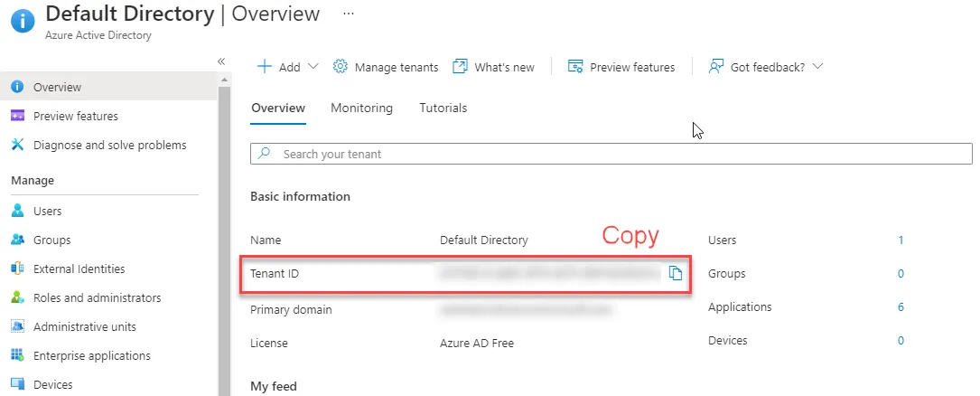The image size is (980, 396).
Task: Click the Roles and administrators icon
Action: coord(17,297)
